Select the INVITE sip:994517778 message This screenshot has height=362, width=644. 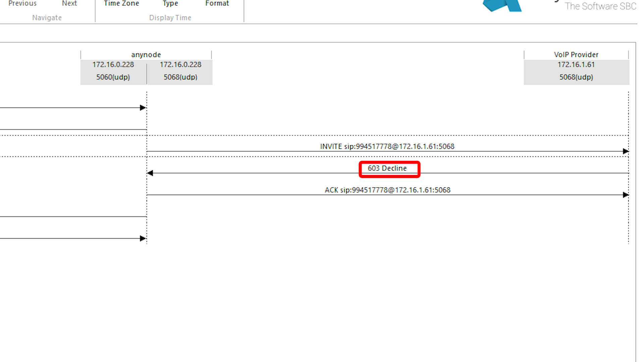387,146
